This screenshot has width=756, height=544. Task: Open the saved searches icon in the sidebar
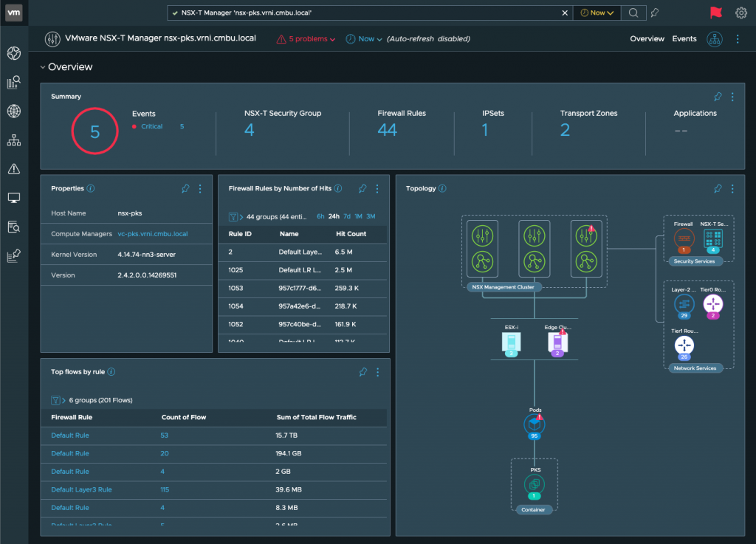point(13,226)
